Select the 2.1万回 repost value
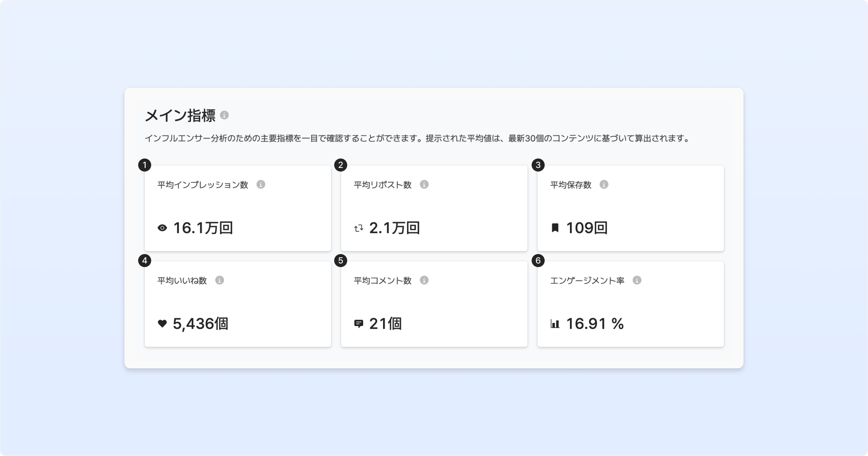Image resolution: width=868 pixels, height=456 pixels. tap(394, 228)
